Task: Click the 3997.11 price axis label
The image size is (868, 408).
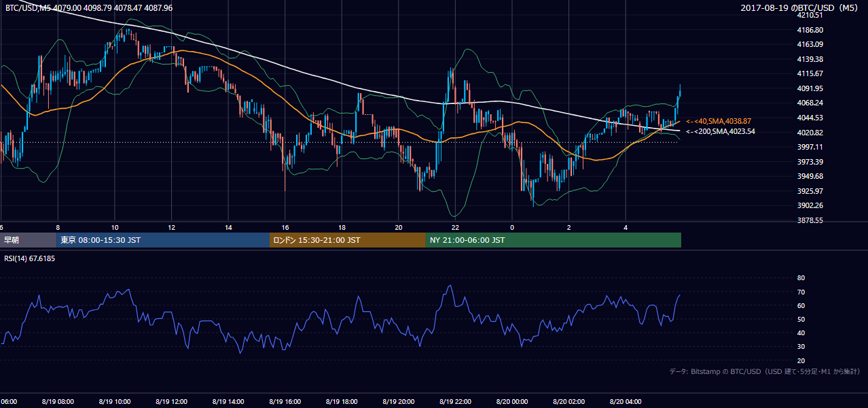Action: [x=810, y=147]
